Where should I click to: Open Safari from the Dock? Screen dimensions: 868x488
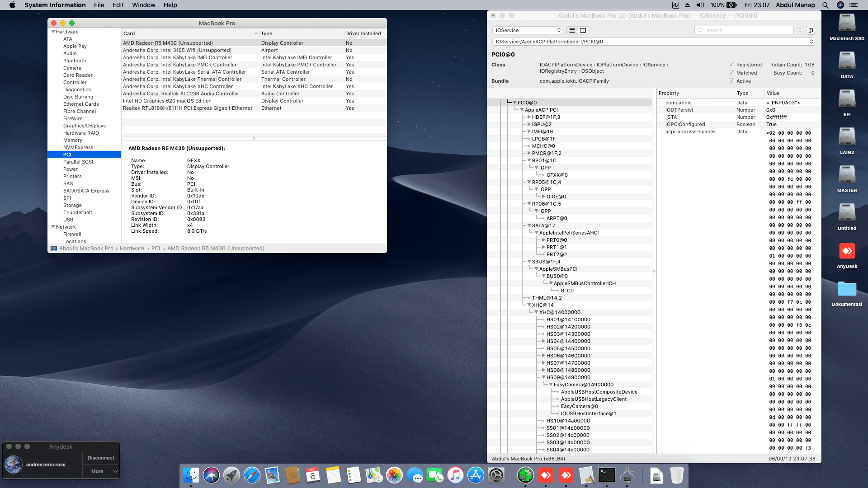(x=252, y=475)
